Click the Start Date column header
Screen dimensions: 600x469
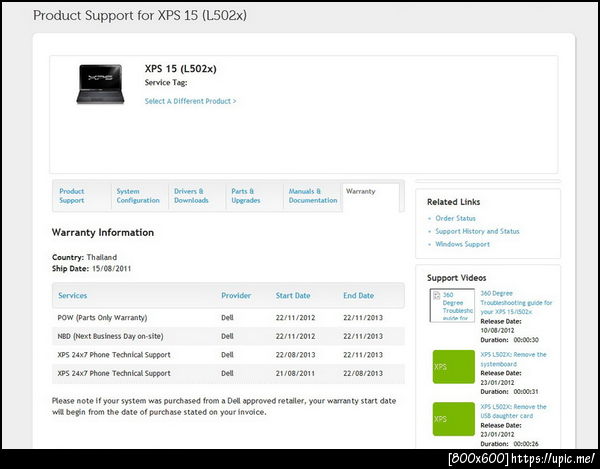click(x=293, y=295)
